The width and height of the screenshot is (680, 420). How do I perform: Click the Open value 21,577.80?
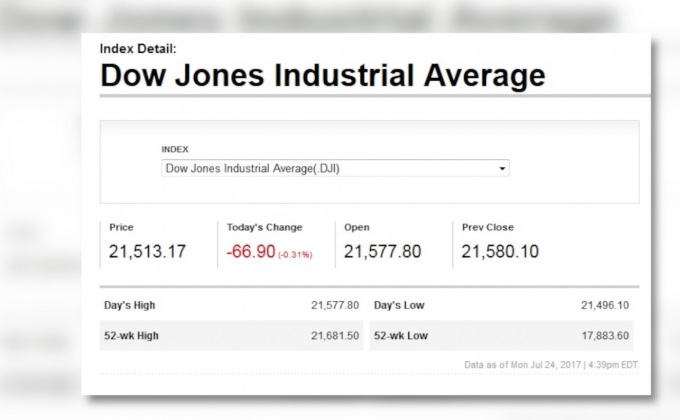[x=382, y=252]
